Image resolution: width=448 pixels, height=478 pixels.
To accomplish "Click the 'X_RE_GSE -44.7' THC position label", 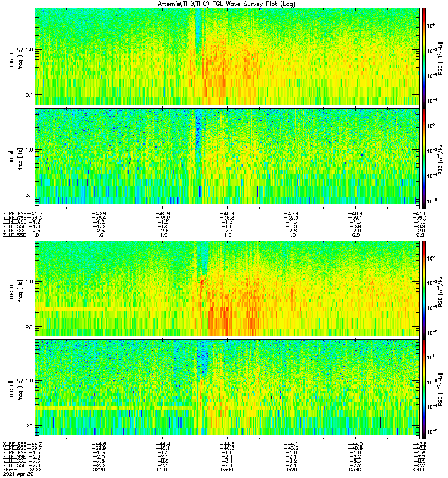I will coord(22,444).
